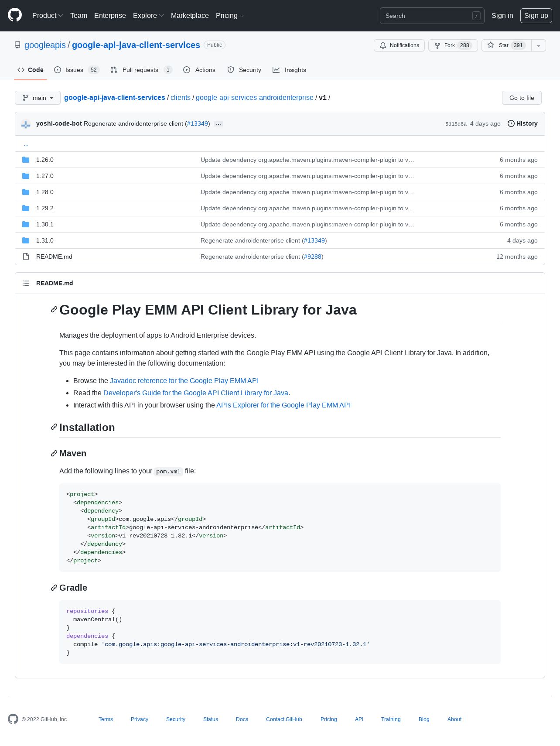The width and height of the screenshot is (560, 746).
Task: Go to parent directory (..)
Action: click(x=26, y=144)
